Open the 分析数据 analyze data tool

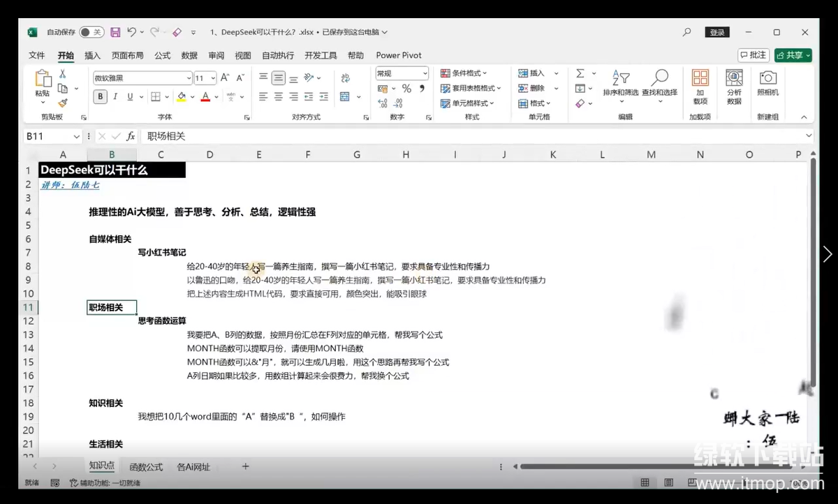coord(734,87)
